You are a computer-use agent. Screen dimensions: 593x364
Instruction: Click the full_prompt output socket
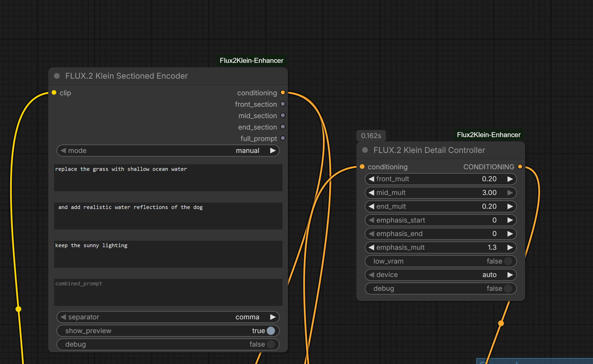coord(283,138)
